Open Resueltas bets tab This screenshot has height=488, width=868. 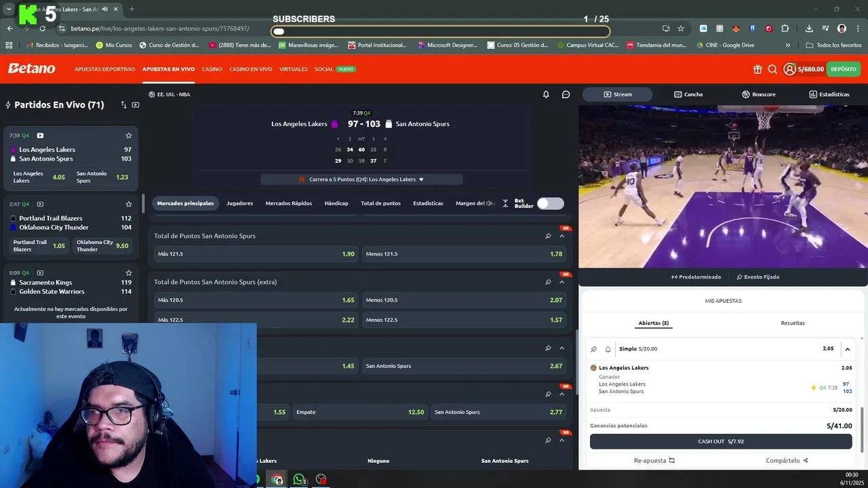[x=793, y=323]
